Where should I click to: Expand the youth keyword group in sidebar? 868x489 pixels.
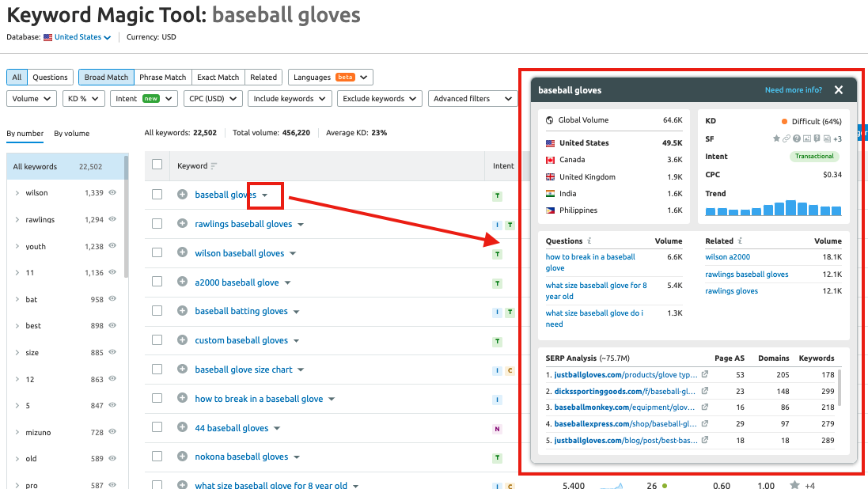(17, 246)
